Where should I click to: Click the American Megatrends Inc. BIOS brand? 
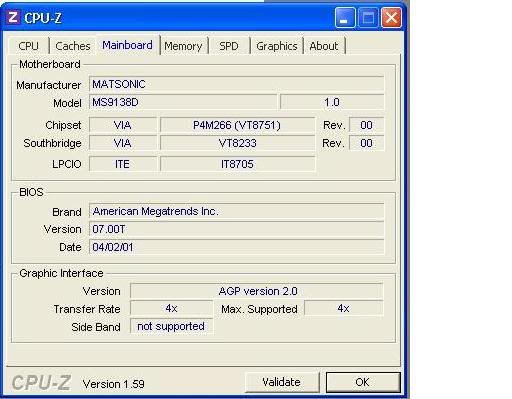(x=236, y=211)
